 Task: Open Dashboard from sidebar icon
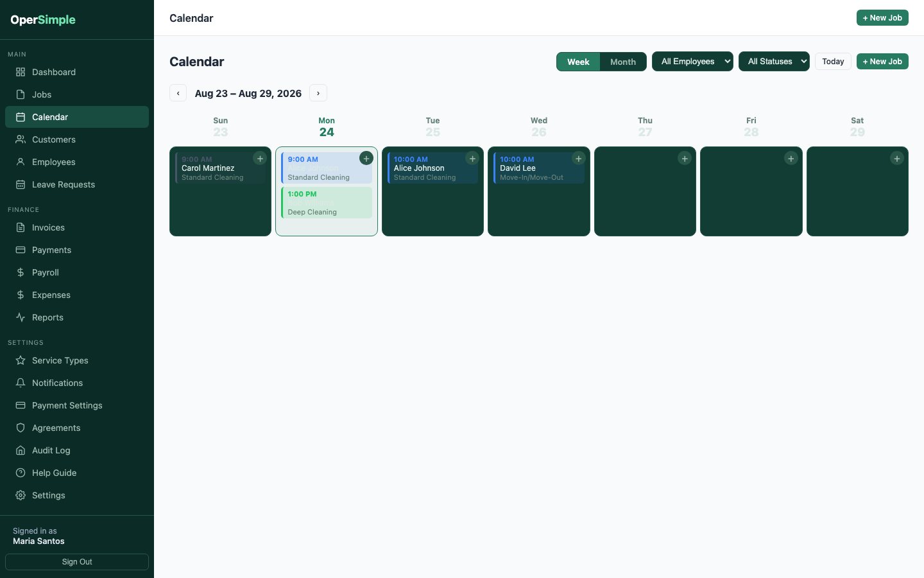point(21,72)
